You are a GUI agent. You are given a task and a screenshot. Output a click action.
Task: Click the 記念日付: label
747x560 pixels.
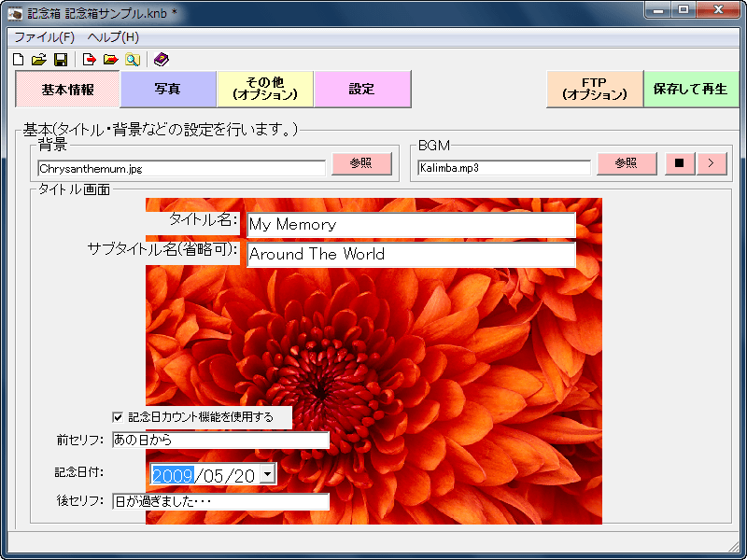pyautogui.click(x=79, y=472)
